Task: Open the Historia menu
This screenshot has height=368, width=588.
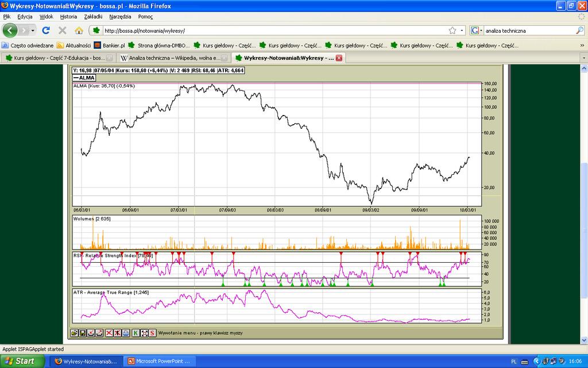Action: [x=69, y=17]
